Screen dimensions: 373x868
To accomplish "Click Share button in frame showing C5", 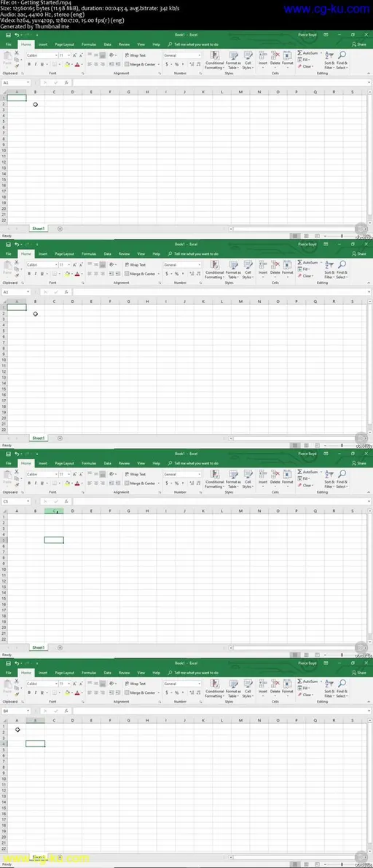I will coord(359,463).
